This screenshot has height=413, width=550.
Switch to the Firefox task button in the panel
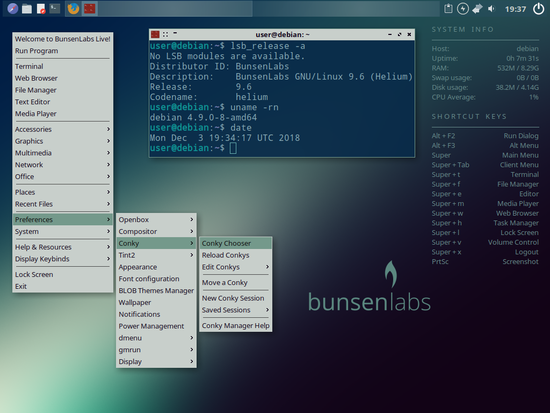coord(73,8)
